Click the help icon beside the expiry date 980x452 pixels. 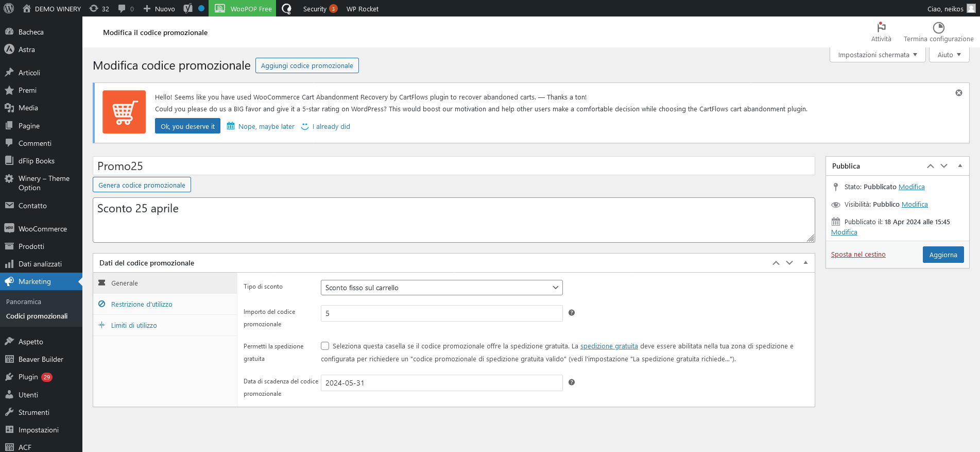click(571, 382)
